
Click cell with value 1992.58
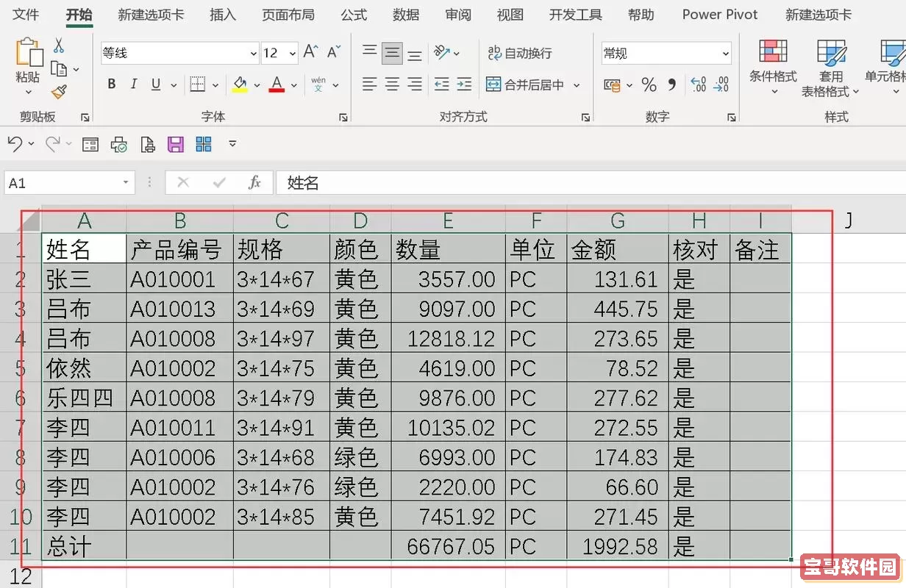pos(618,546)
